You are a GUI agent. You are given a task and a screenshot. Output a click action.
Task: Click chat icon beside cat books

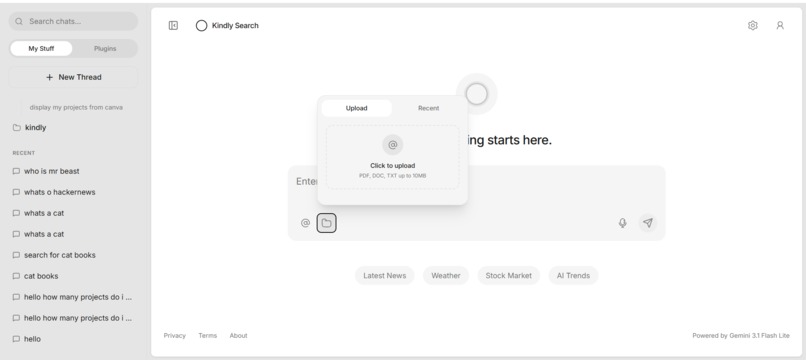[x=16, y=276]
